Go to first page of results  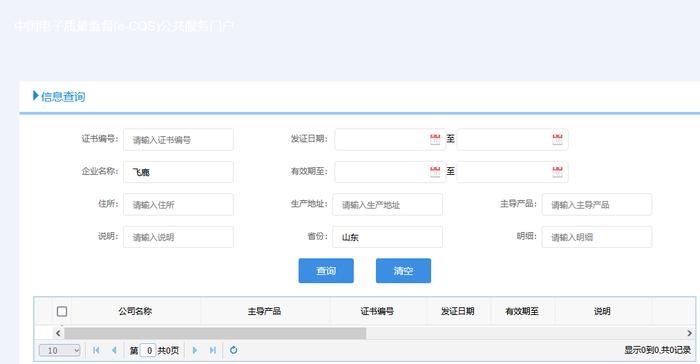96,350
